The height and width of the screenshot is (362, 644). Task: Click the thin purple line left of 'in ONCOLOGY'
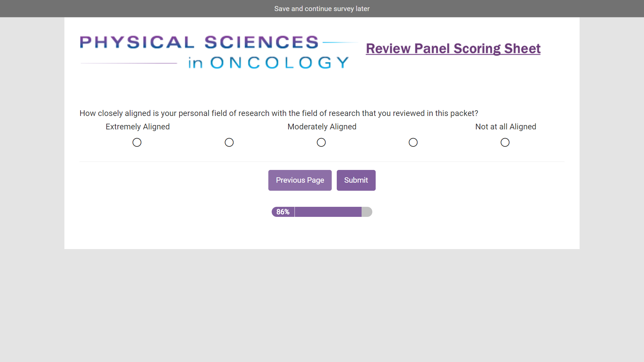click(129, 63)
